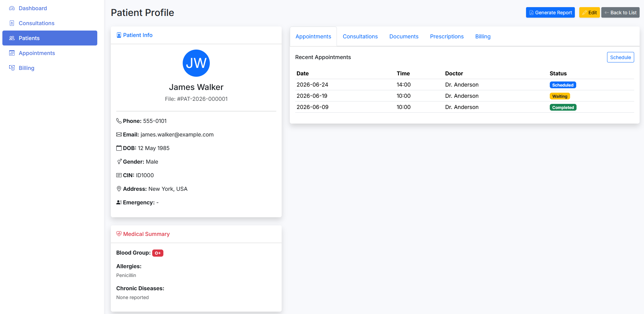Click the O+ blood group badge
The image size is (644, 314).
click(158, 253)
